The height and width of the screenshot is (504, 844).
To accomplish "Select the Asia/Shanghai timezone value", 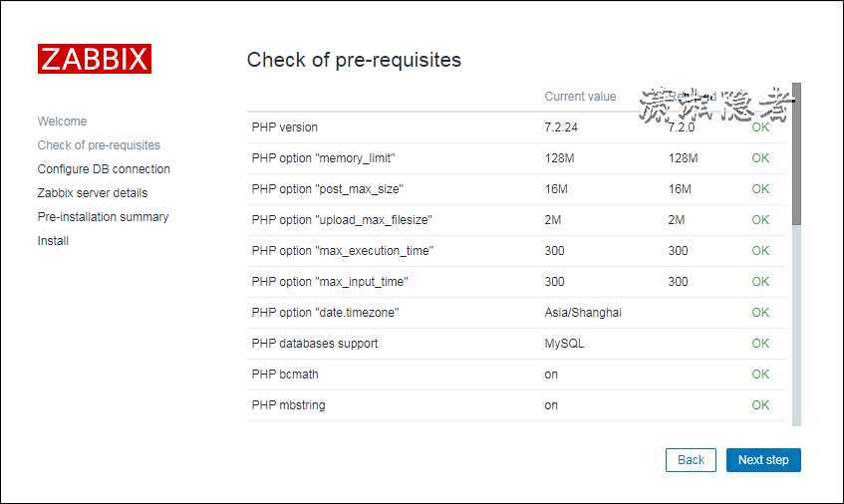I will (x=583, y=313).
